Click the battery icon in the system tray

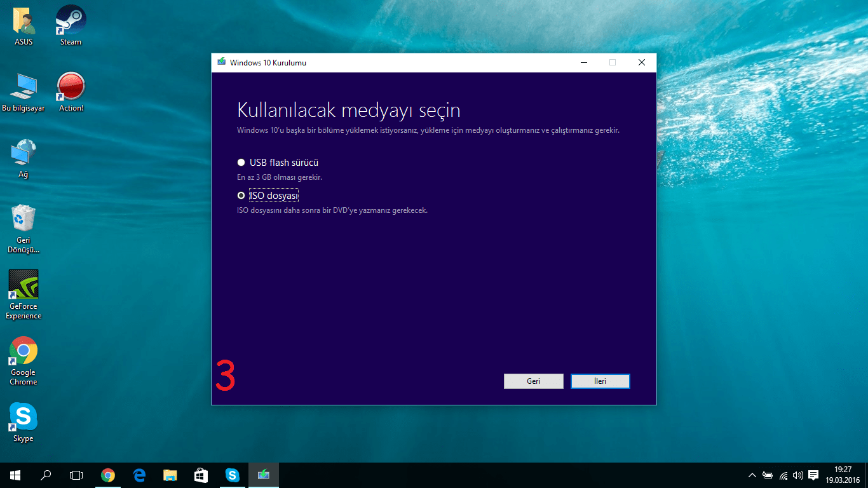[x=768, y=475]
